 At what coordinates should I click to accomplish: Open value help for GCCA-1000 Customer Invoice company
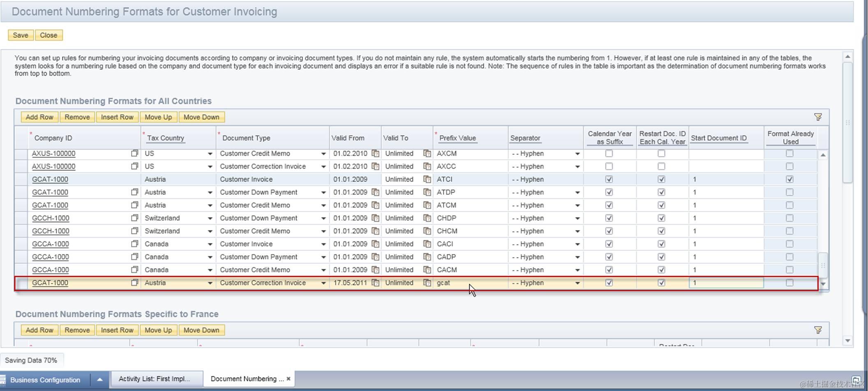click(x=134, y=244)
